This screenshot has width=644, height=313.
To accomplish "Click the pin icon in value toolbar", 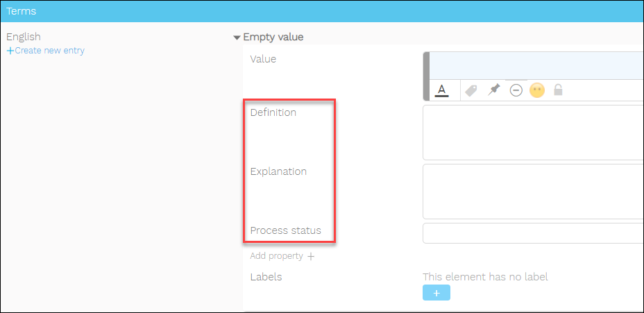I will point(493,90).
